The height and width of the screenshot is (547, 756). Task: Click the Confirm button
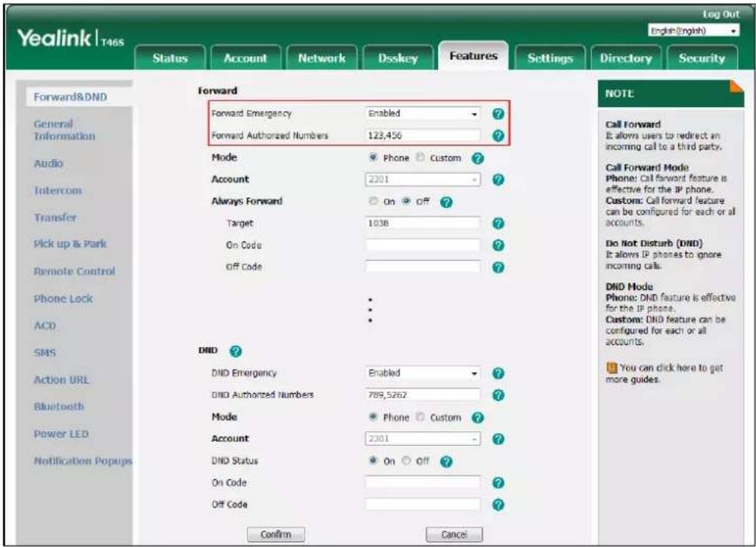click(x=276, y=535)
